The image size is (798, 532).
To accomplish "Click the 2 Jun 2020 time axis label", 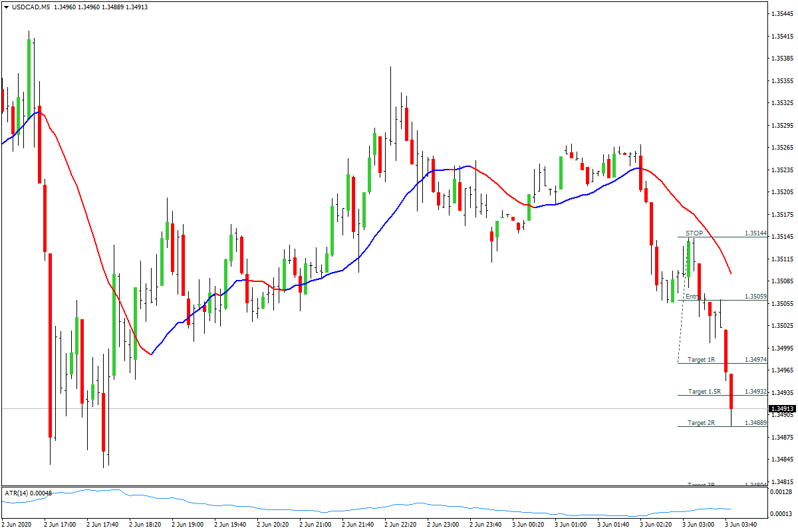I will point(16,523).
